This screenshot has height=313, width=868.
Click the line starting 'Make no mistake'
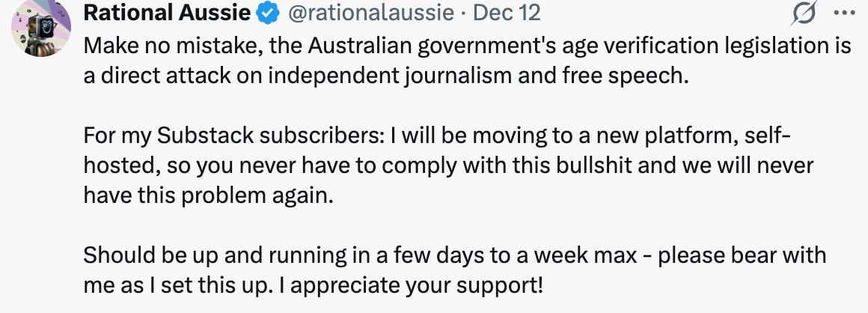coord(468,47)
